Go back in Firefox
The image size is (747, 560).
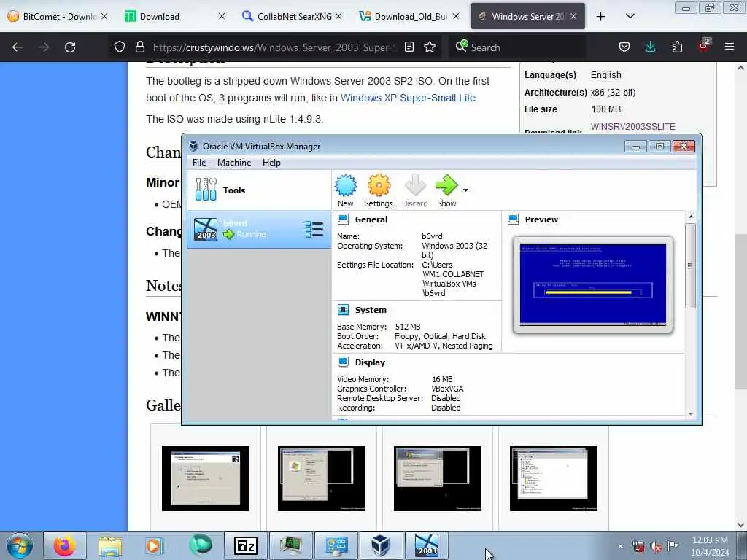click(18, 47)
